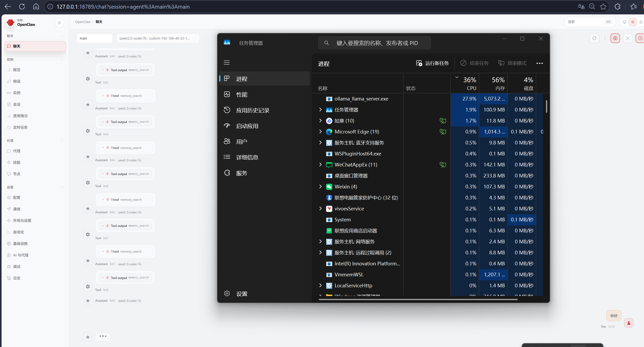The width and height of the screenshot is (644, 347).
Task: Open the main session selector
Action: click(94, 38)
